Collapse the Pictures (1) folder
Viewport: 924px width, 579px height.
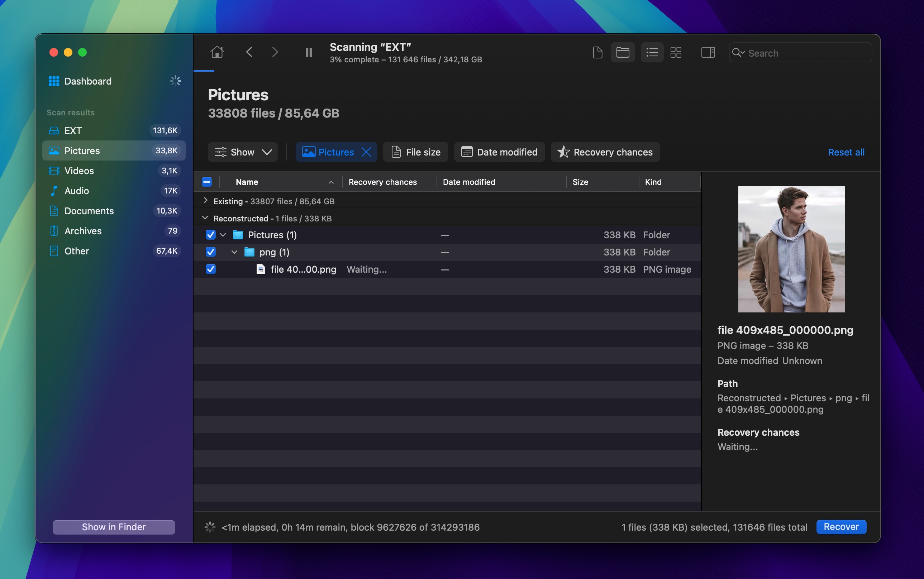[223, 235]
